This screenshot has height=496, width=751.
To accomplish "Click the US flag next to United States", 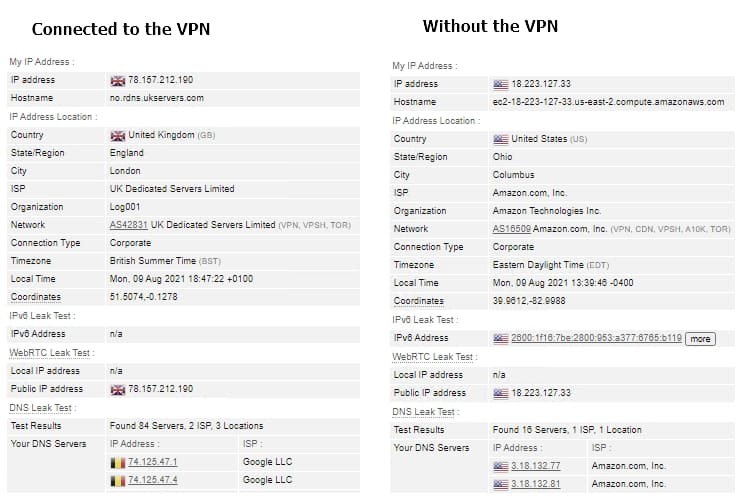I will [x=501, y=139].
